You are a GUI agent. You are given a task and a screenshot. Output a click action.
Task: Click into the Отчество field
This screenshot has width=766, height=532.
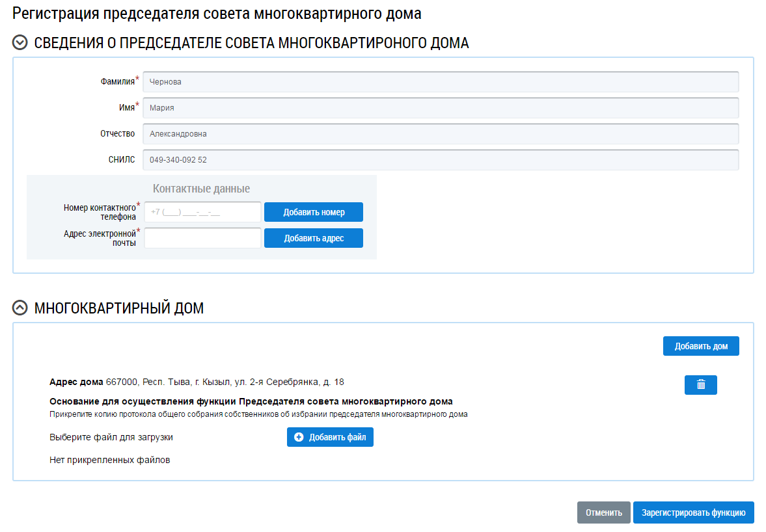click(441, 134)
